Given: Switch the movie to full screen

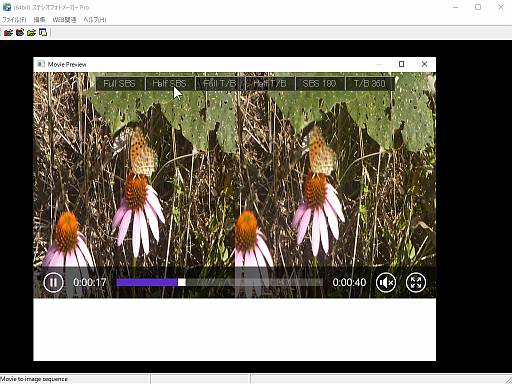Looking at the screenshot, I should tap(416, 283).
